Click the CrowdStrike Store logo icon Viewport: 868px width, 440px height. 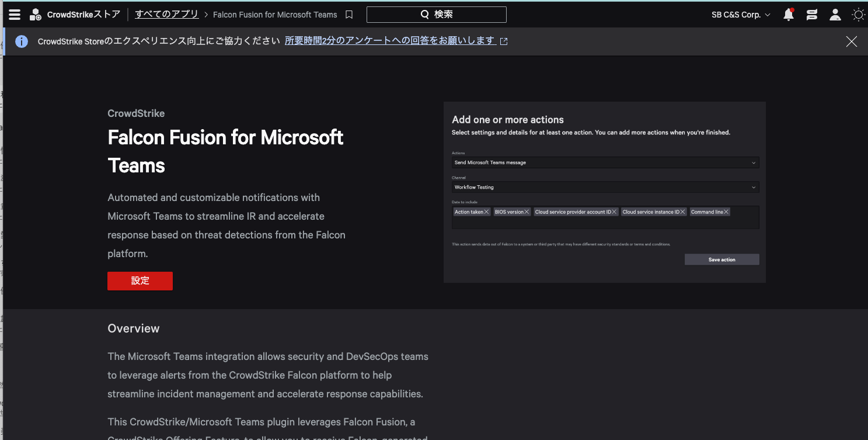point(36,15)
